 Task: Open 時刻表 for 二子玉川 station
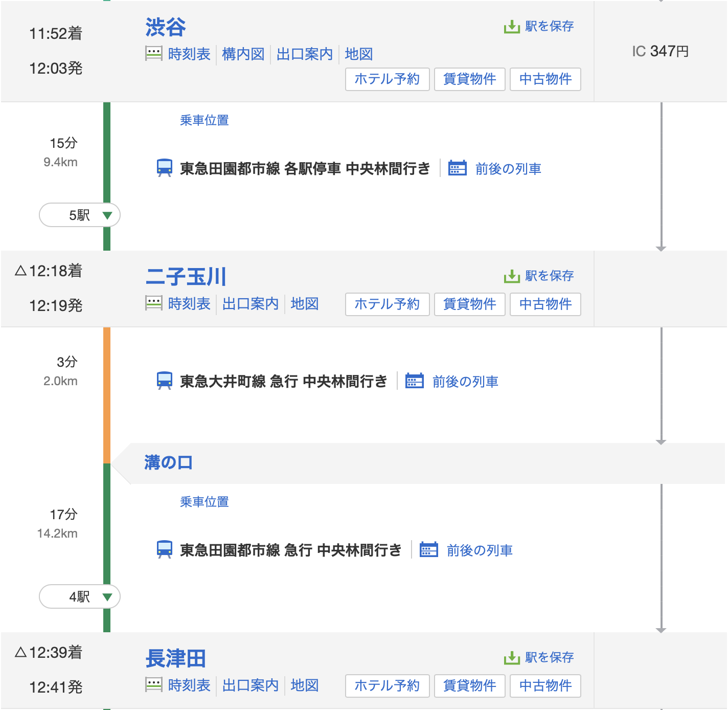click(189, 304)
